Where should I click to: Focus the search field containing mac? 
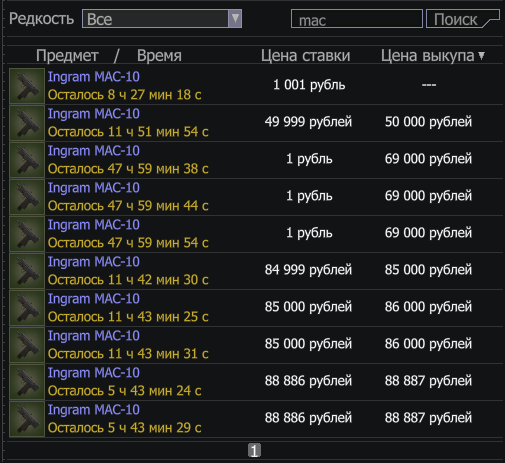point(357,19)
